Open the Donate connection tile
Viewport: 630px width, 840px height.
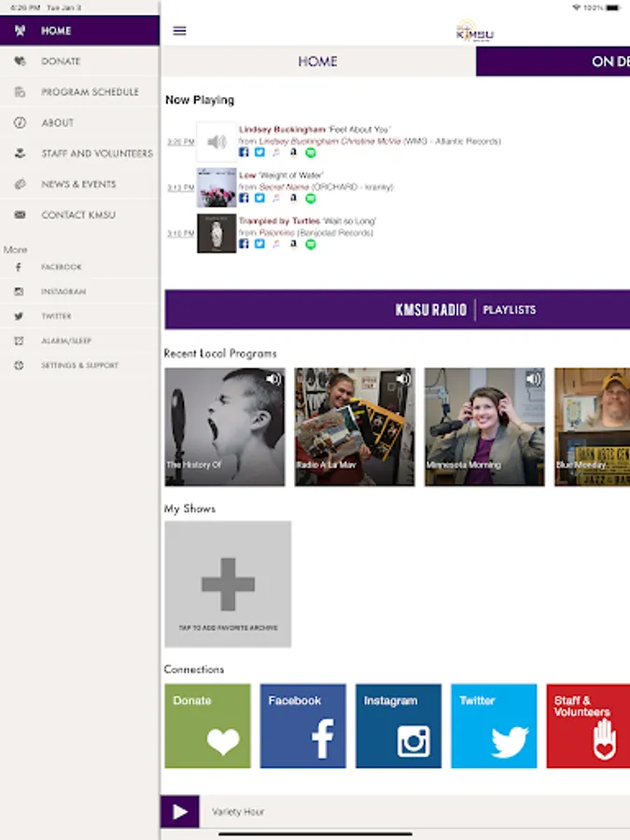(x=208, y=726)
